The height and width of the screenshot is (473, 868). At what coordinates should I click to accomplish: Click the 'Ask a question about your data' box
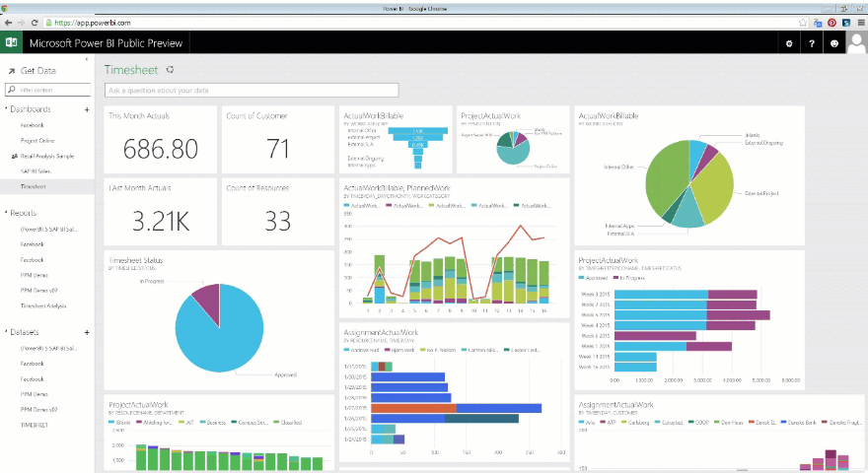coord(252,90)
